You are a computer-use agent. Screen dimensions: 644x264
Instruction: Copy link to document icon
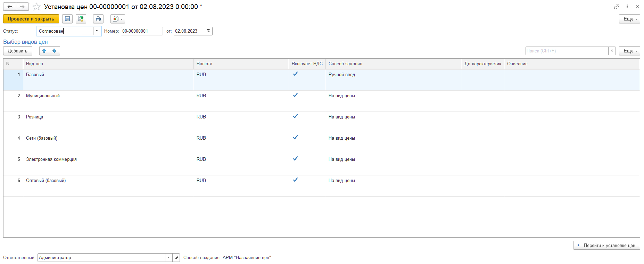pyautogui.click(x=617, y=6)
